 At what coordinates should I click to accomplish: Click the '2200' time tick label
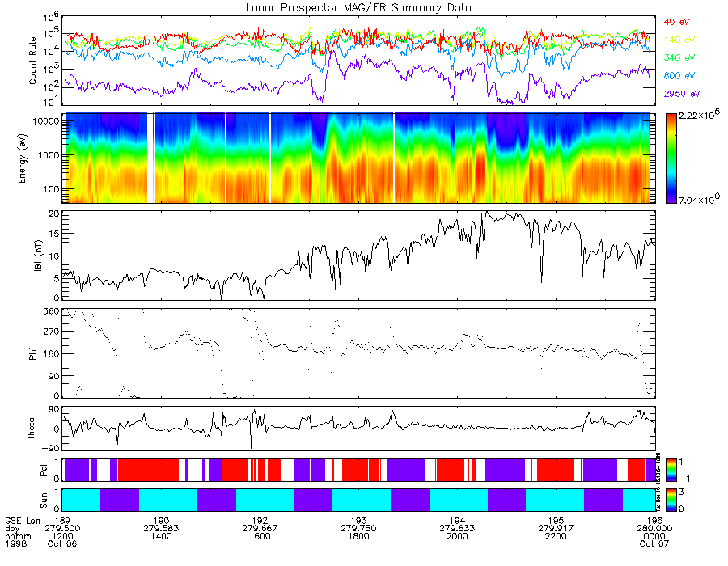click(556, 536)
